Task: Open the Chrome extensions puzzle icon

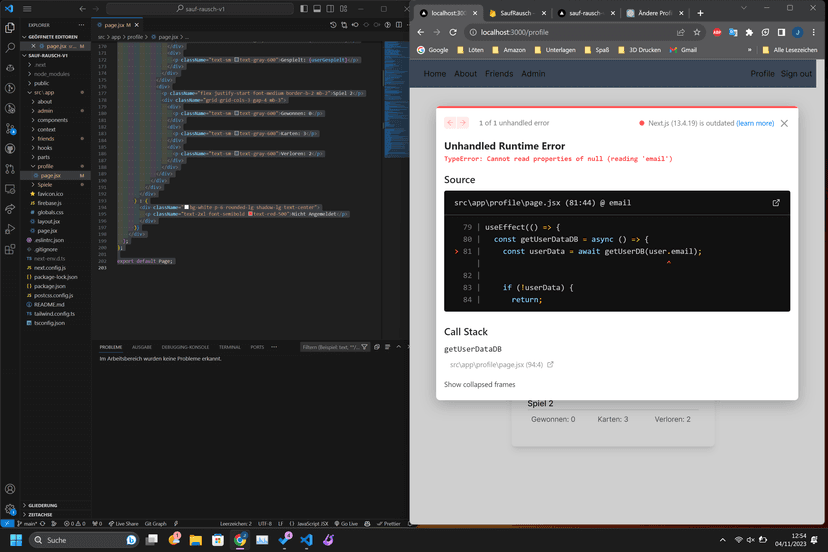Action: (x=749, y=32)
